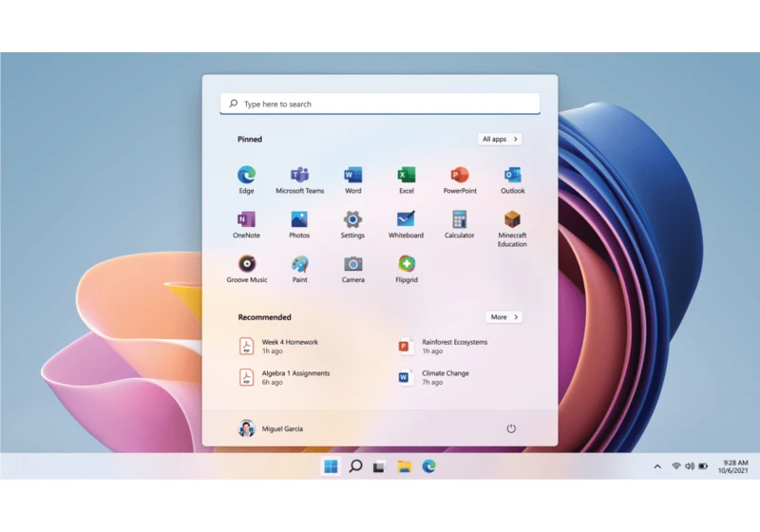Open Climate Change Word document
Viewport: 760px width, 532px height.
coord(433,377)
